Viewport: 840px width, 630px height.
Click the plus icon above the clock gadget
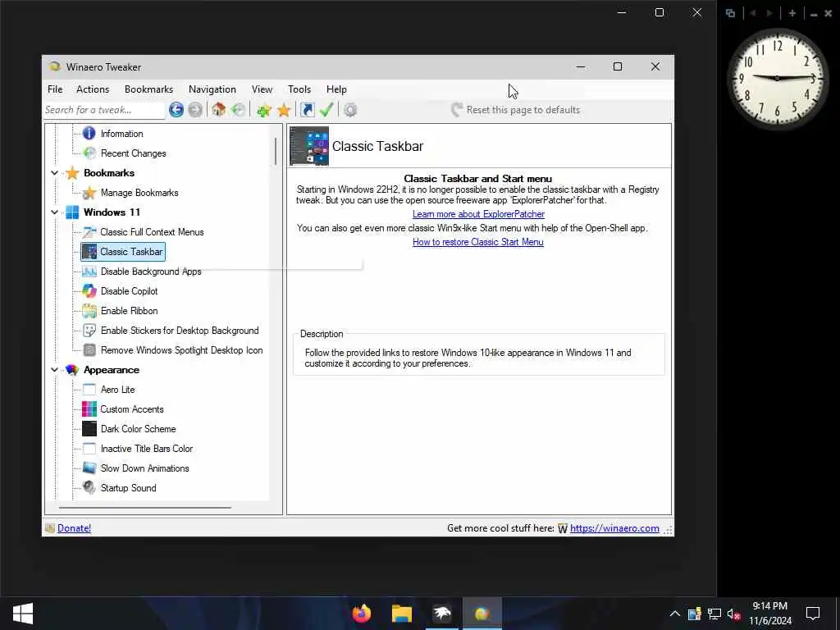[x=792, y=13]
